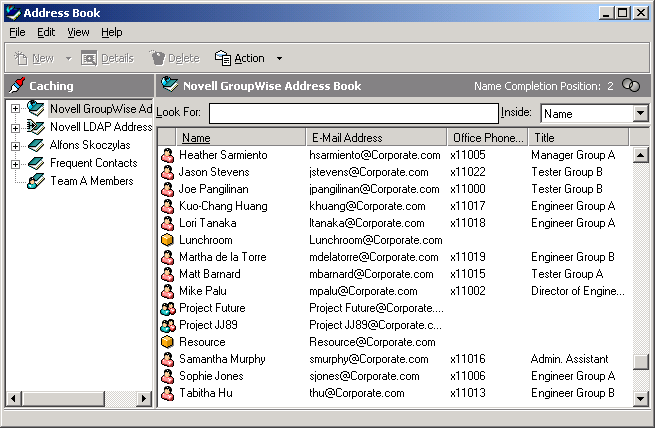
Task: Click the tree pane horizontal scrollbar thumb
Action: pos(63,398)
